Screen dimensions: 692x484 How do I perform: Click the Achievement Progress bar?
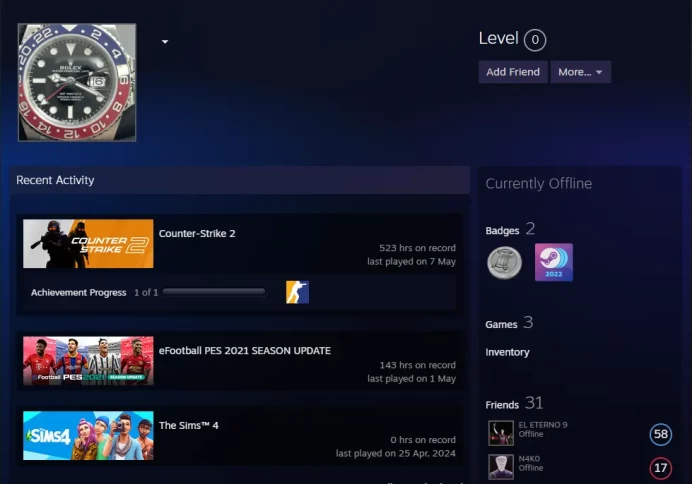pyautogui.click(x=214, y=292)
